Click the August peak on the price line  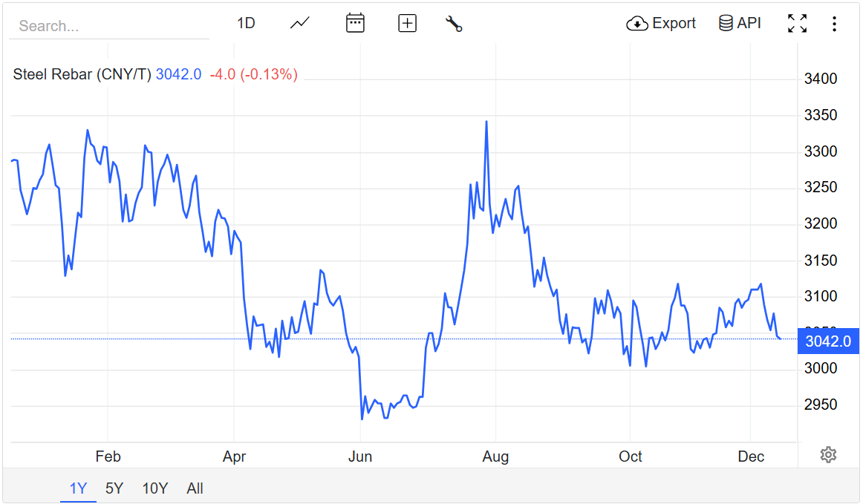point(486,122)
